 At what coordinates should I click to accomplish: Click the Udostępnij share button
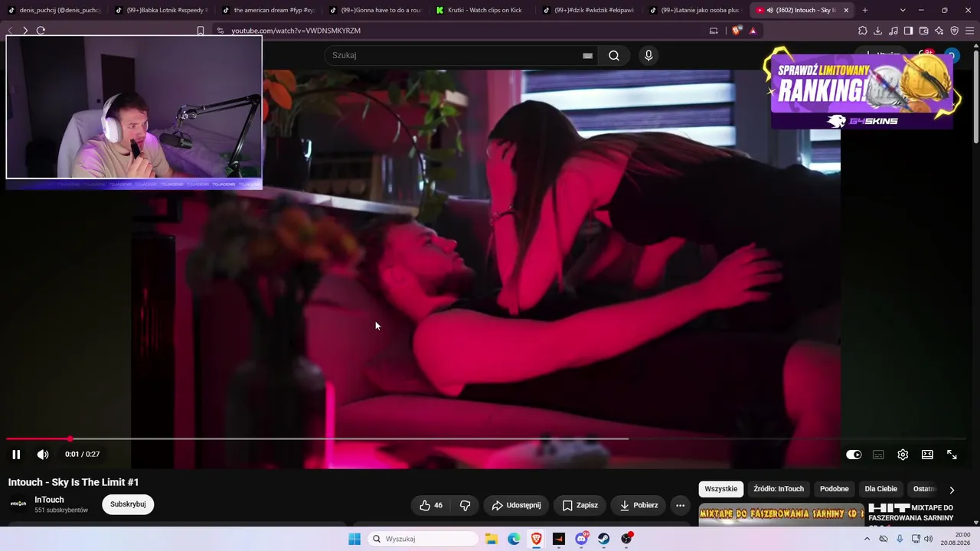click(516, 505)
